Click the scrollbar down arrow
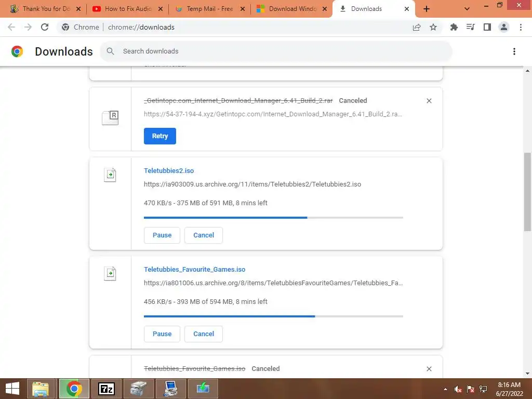This screenshot has width=532, height=399. tap(527, 374)
